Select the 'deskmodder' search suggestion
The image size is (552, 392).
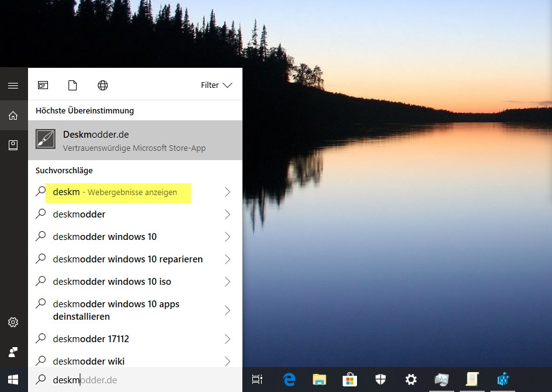click(135, 214)
